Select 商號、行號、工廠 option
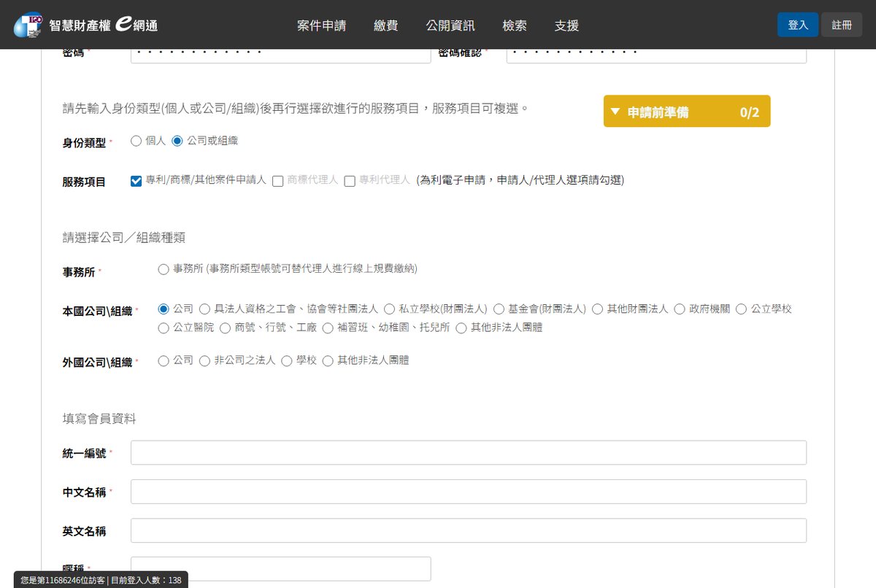 225,328
